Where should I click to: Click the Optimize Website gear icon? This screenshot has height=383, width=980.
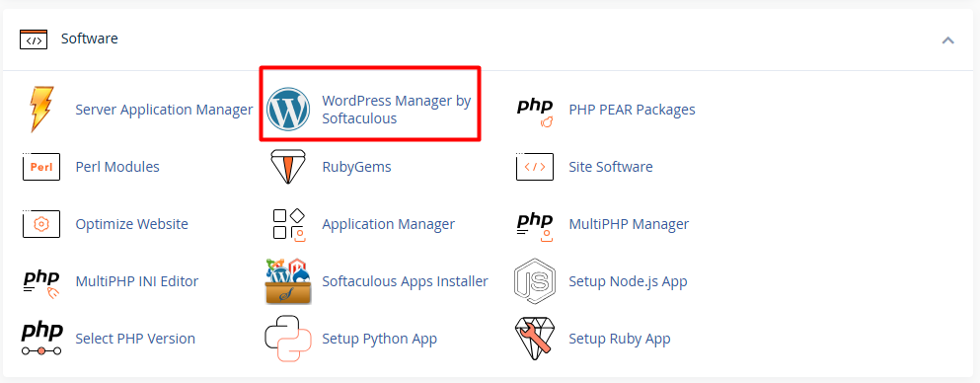click(41, 224)
